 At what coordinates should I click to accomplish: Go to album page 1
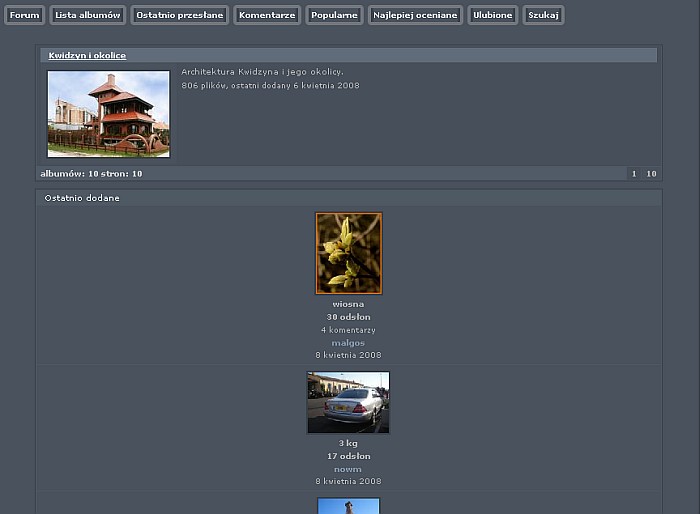point(633,174)
